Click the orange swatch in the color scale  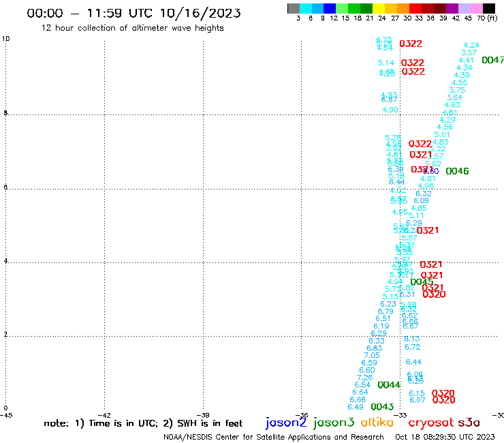(x=403, y=8)
